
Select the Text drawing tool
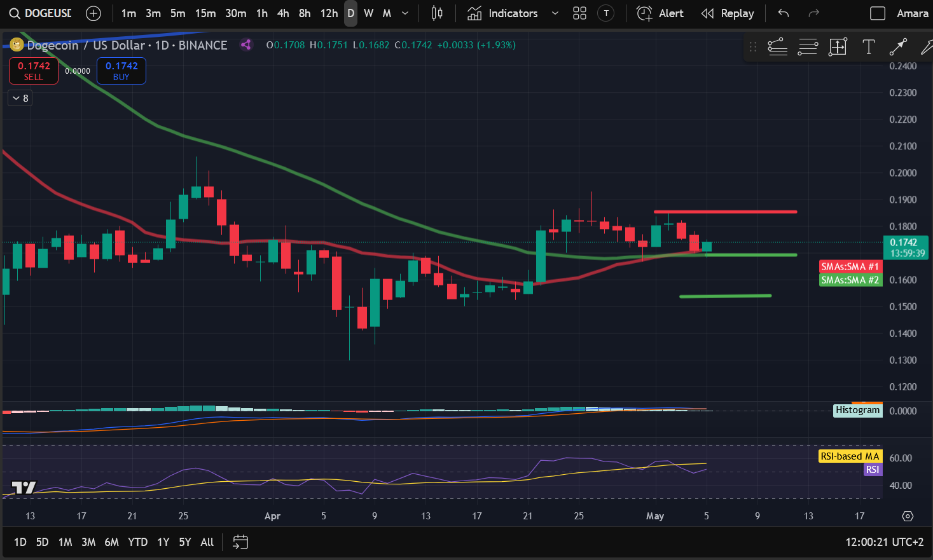(868, 47)
